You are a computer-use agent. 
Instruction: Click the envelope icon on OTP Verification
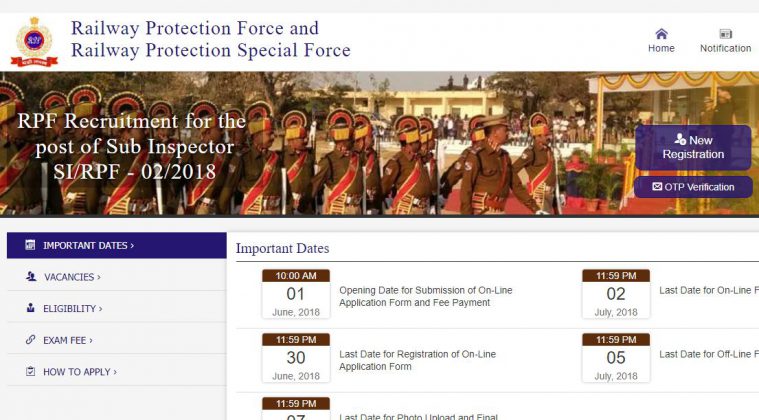point(657,186)
